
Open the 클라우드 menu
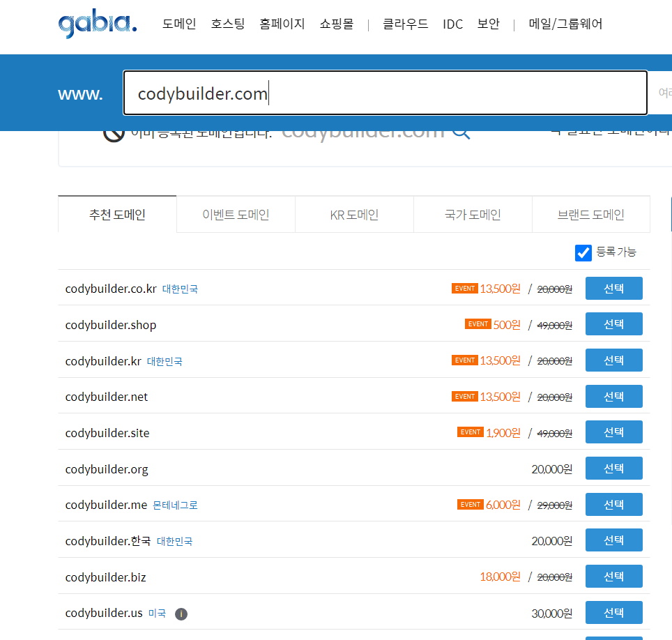click(406, 24)
